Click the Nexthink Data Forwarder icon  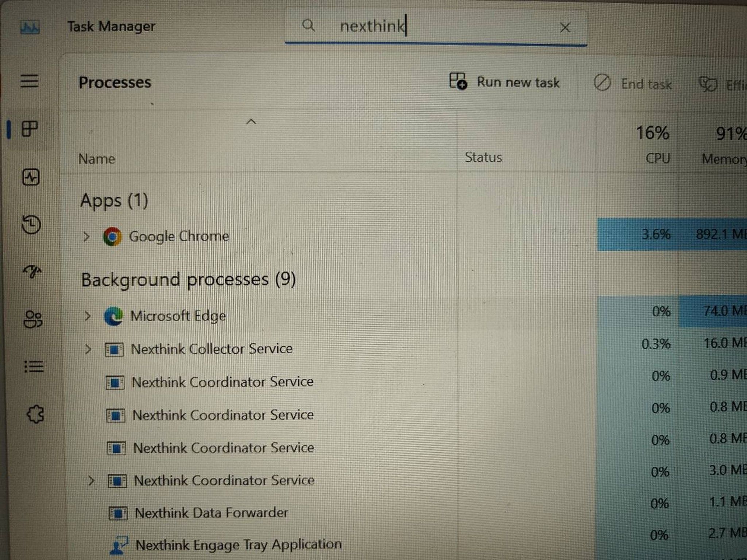point(118,513)
